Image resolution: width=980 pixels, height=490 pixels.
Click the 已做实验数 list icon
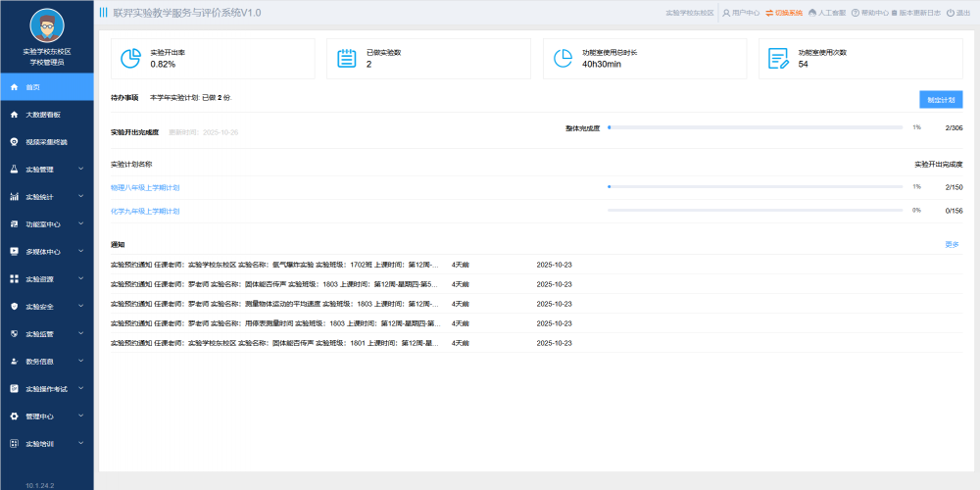coord(347,59)
